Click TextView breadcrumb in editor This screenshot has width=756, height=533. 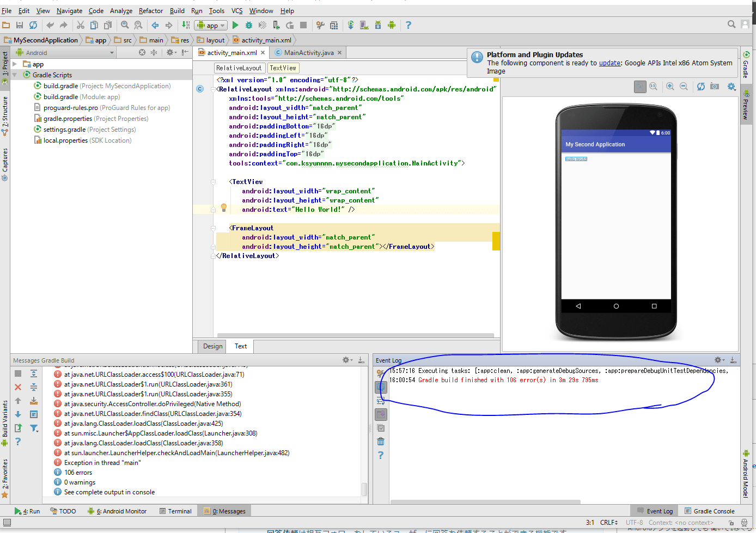tap(283, 68)
